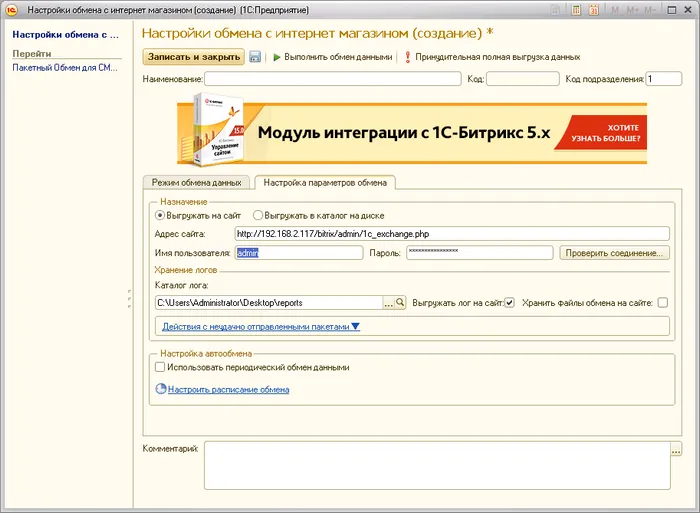
Task: Click the floppy disk save icon
Action: click(x=255, y=57)
